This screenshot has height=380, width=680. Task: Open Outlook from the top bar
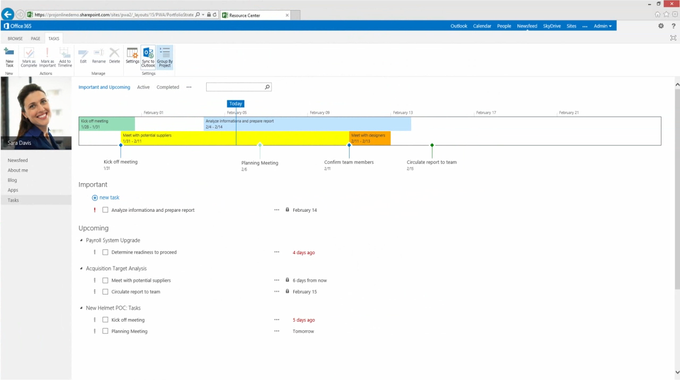pyautogui.click(x=459, y=26)
